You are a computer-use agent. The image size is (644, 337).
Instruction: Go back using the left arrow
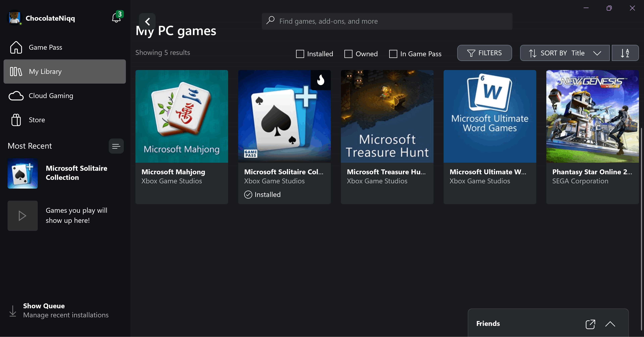click(147, 21)
